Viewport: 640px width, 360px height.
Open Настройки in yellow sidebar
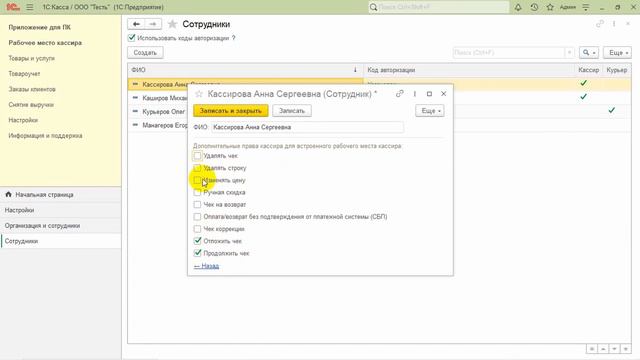23,120
